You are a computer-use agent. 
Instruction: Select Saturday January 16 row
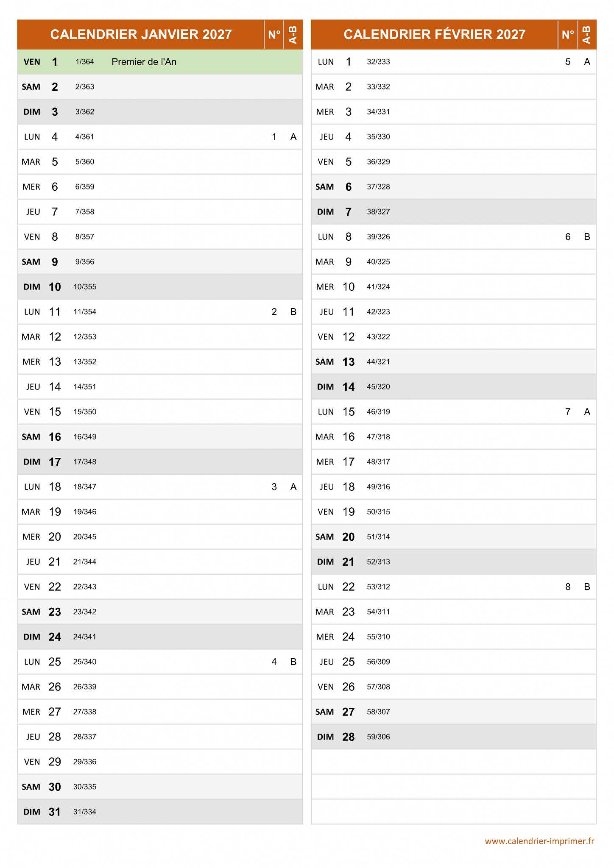click(x=160, y=437)
